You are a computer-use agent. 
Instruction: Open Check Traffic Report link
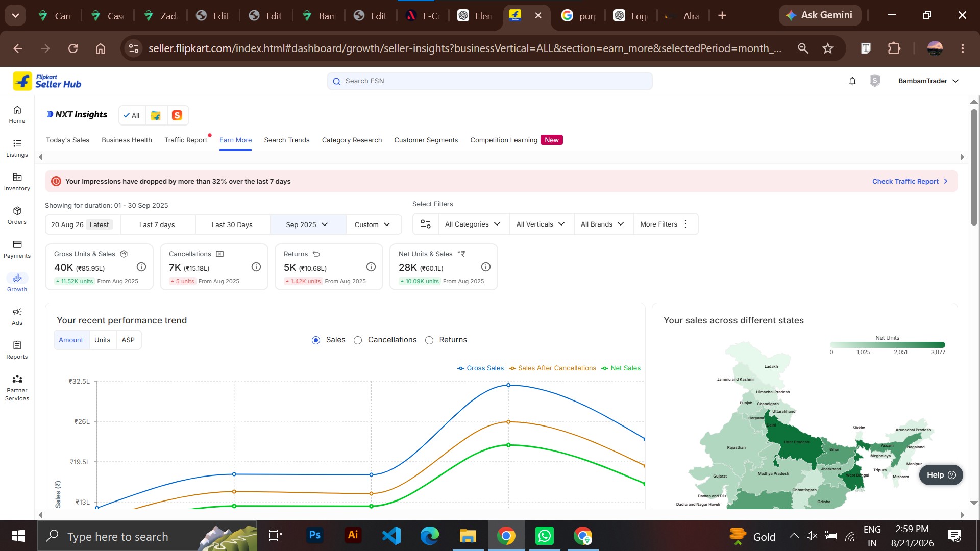(x=910, y=182)
